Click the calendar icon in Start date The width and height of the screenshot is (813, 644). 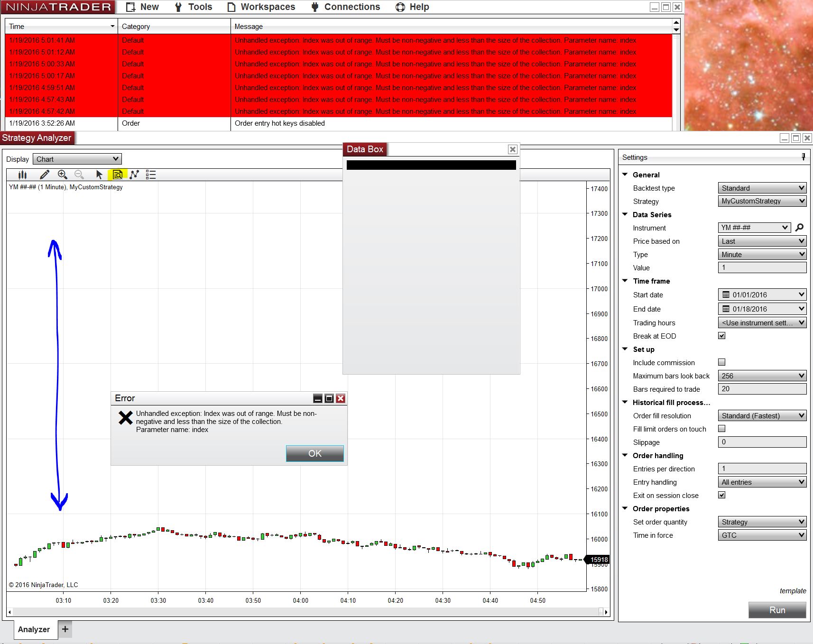click(726, 294)
